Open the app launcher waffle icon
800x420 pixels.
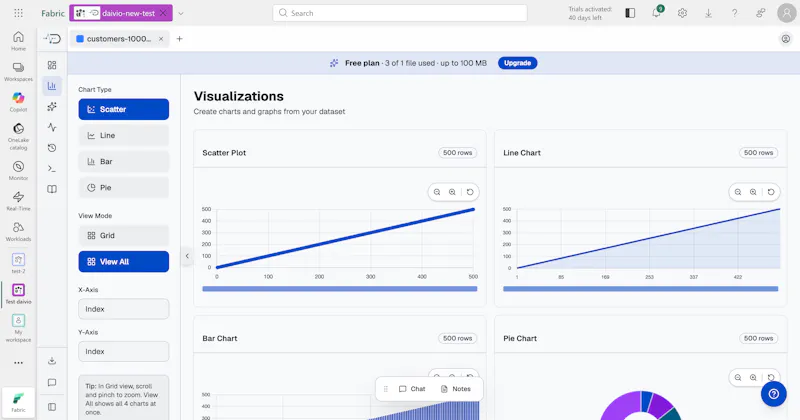[18, 13]
